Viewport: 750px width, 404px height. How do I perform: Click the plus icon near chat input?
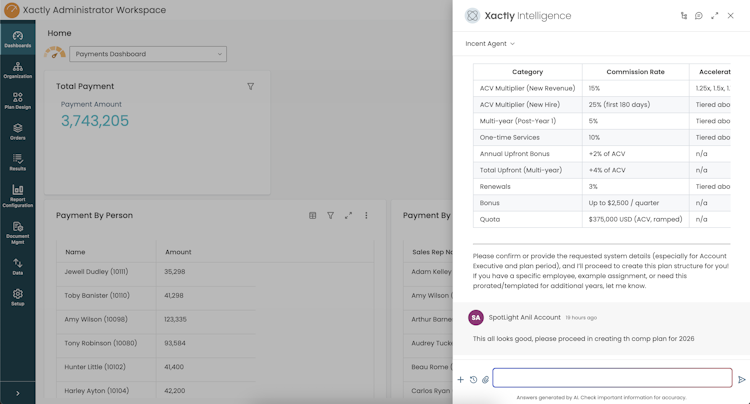[x=460, y=380]
